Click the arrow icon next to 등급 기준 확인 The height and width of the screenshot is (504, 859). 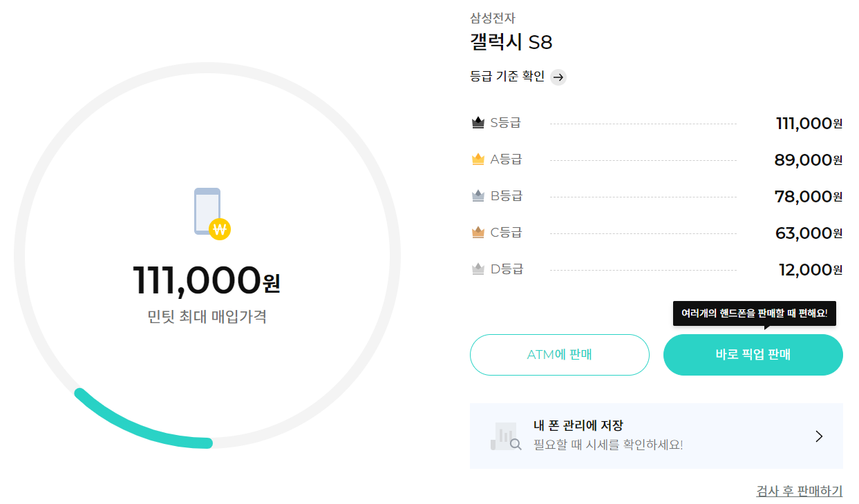pyautogui.click(x=558, y=77)
